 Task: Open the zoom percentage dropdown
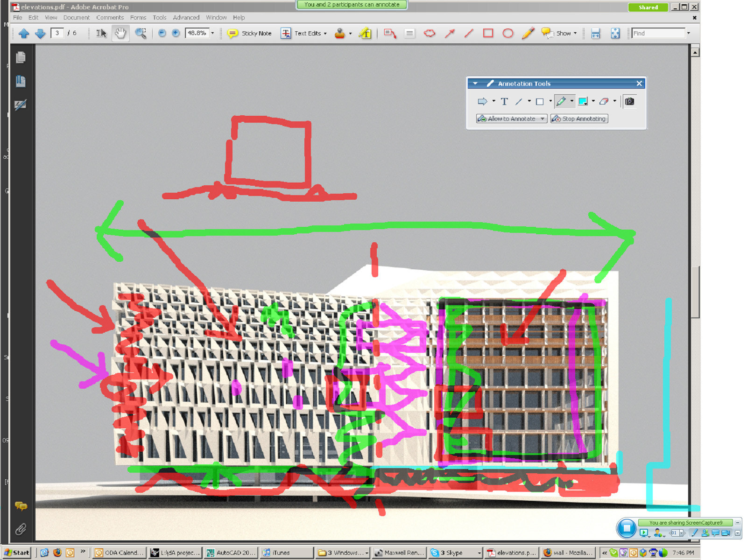pyautogui.click(x=212, y=33)
